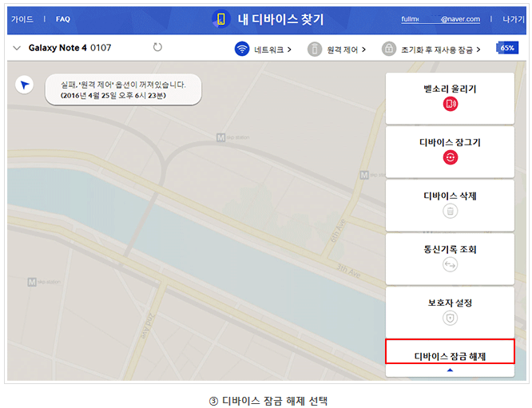Select 보호자 설정 guardian settings card
The width and height of the screenshot is (532, 408).
pos(450,313)
